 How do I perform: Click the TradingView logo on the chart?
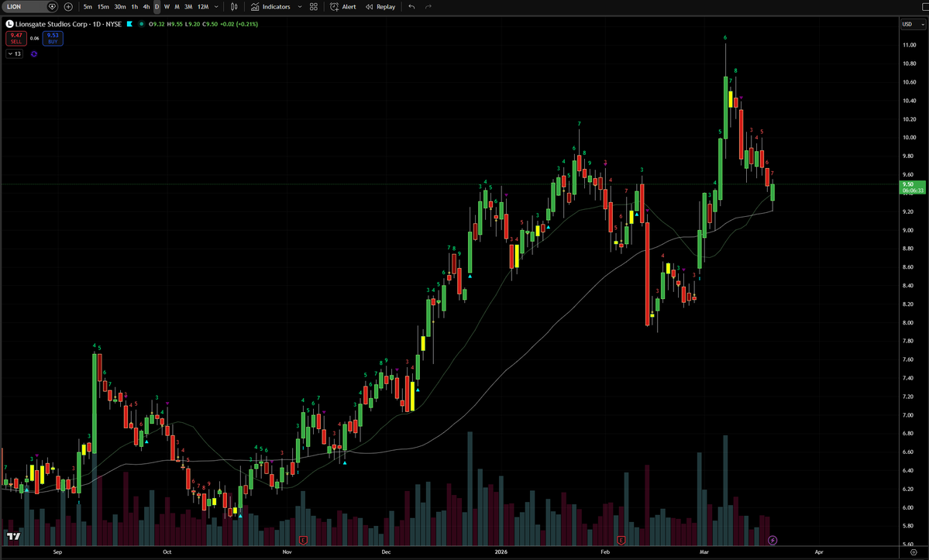coord(14,536)
